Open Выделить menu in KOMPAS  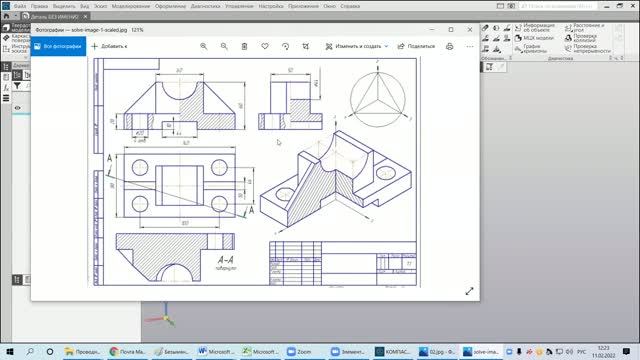pos(64,6)
